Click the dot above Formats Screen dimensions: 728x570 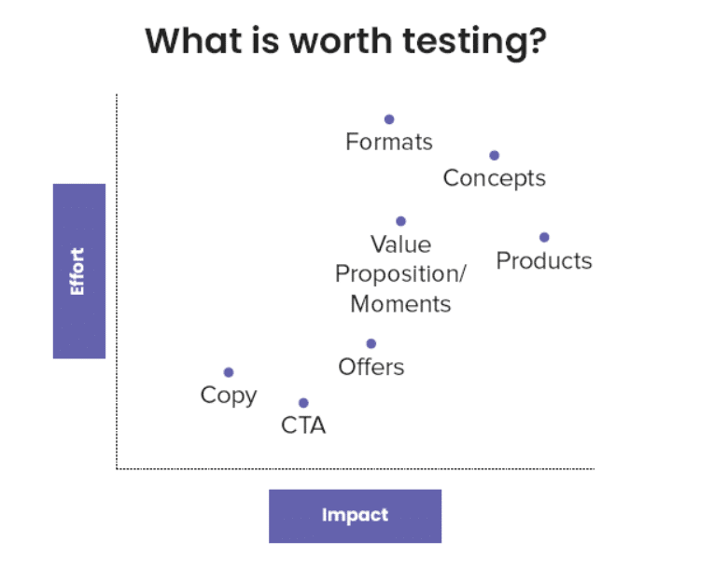(x=389, y=119)
